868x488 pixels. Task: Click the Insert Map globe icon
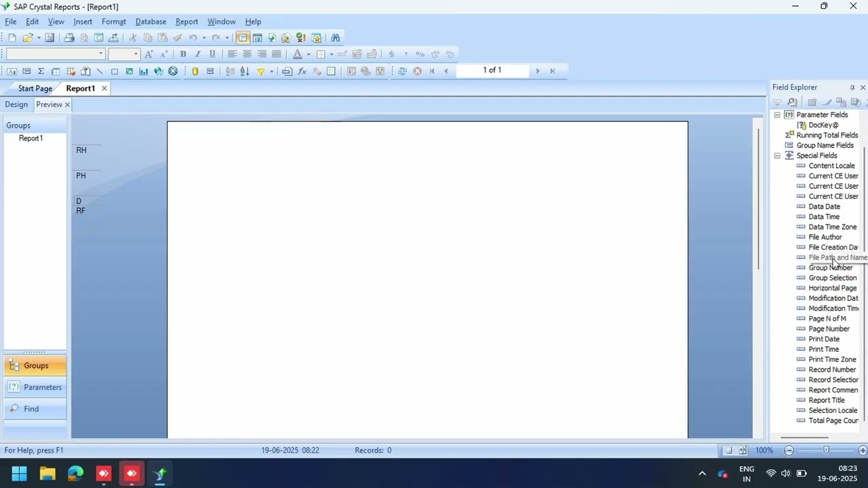click(159, 71)
